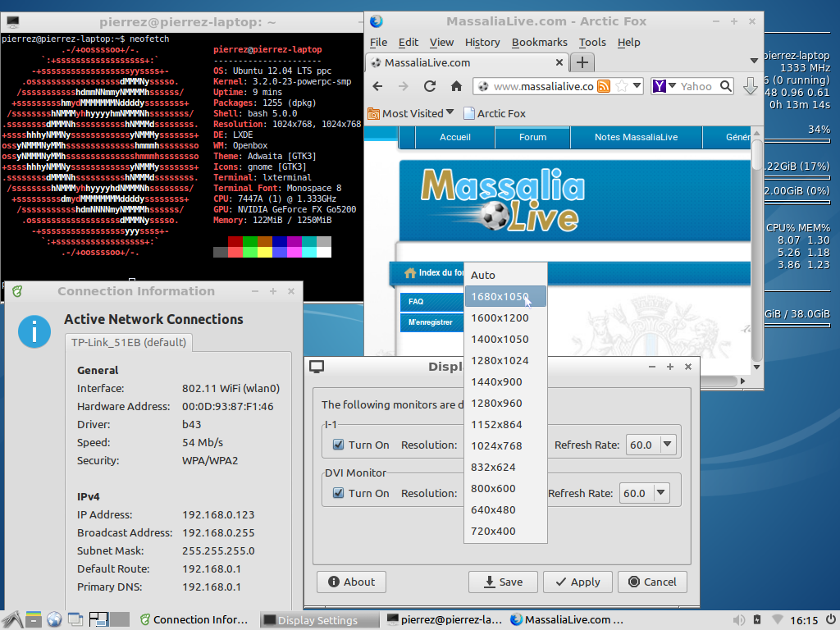Switch to pierrez terminal taskbar entry
The height and width of the screenshot is (630, 840).
click(x=444, y=620)
